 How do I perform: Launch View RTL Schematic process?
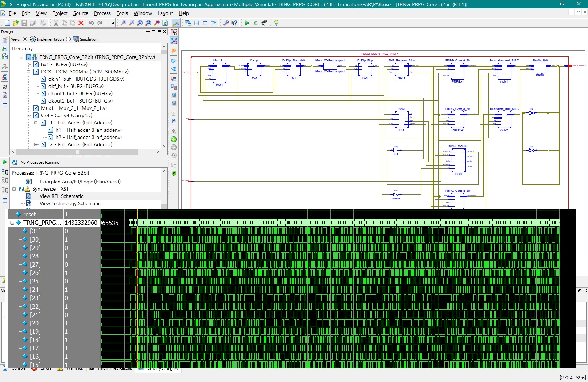62,196
